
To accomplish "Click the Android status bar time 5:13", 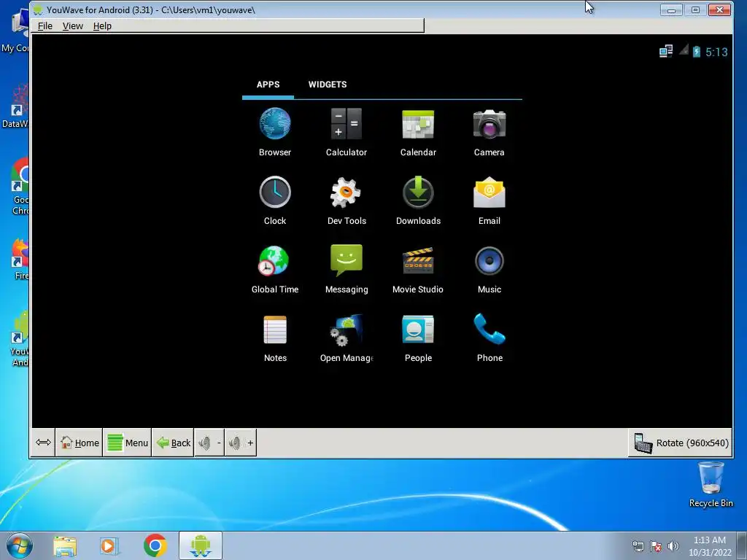I will click(716, 52).
